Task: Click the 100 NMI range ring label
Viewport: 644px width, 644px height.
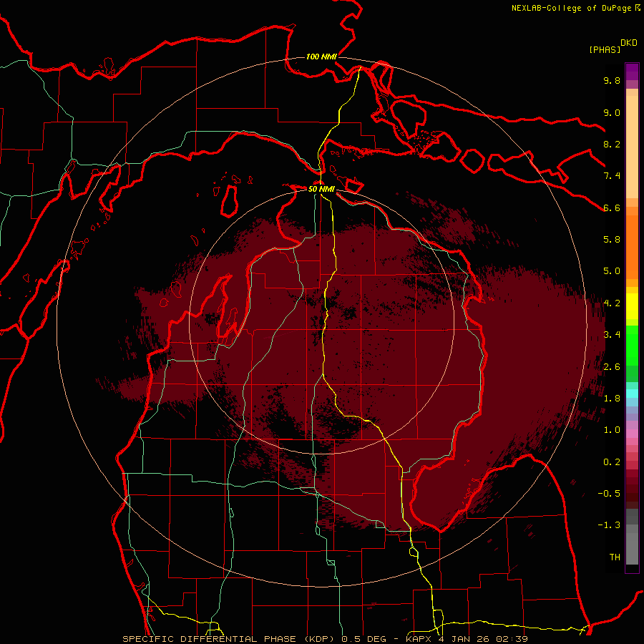Action: click(x=321, y=57)
